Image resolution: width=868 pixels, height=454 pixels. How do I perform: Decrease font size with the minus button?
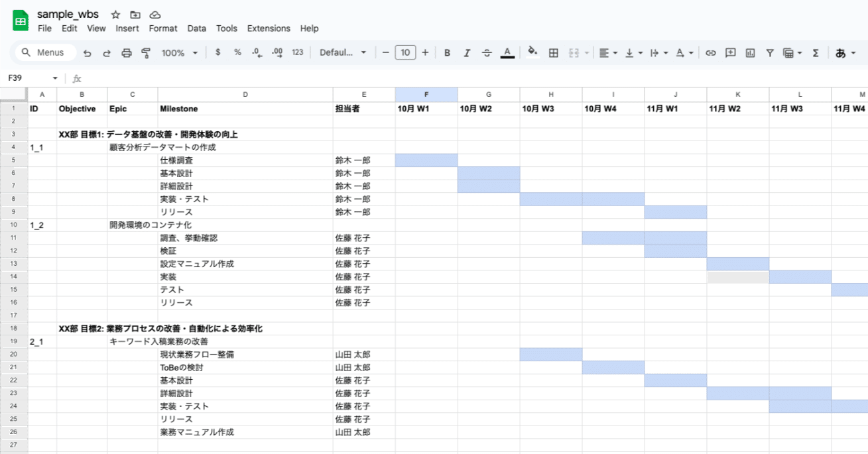click(x=385, y=52)
